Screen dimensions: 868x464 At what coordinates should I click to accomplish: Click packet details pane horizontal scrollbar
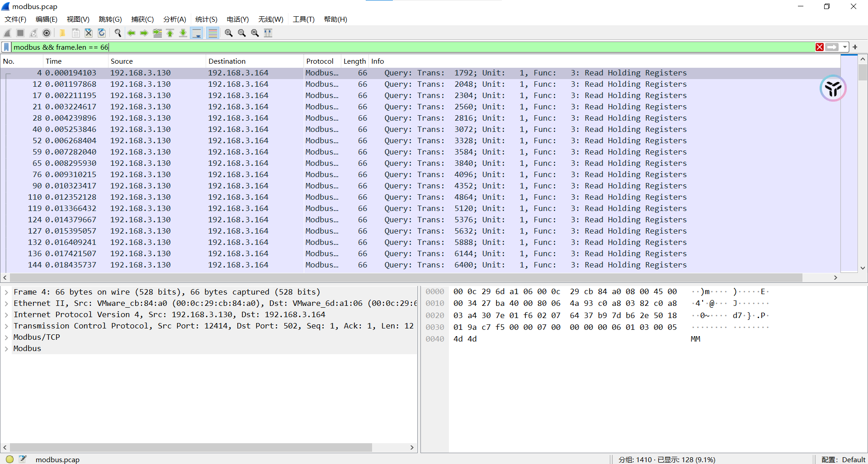191,447
